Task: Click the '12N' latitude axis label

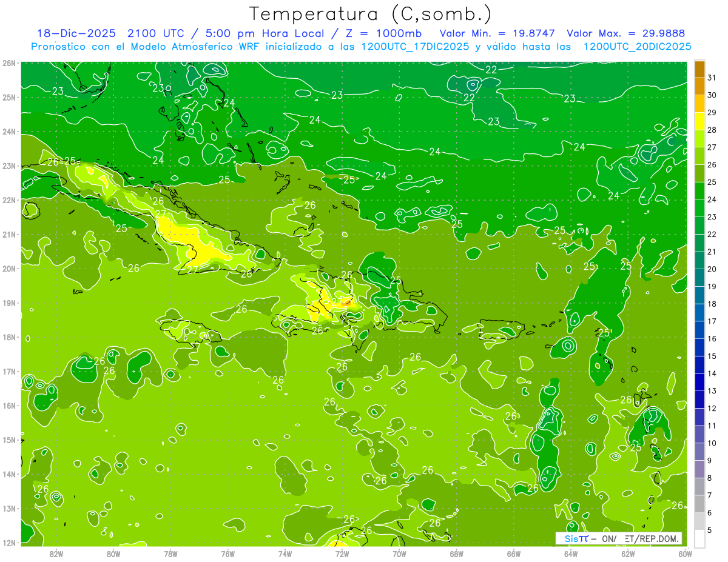Action: pyautogui.click(x=9, y=543)
